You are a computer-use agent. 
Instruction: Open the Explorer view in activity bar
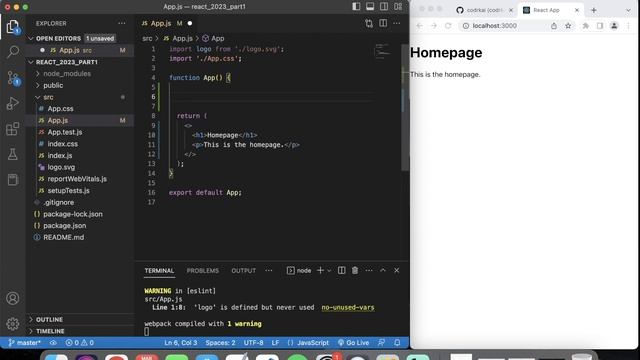[x=13, y=27]
